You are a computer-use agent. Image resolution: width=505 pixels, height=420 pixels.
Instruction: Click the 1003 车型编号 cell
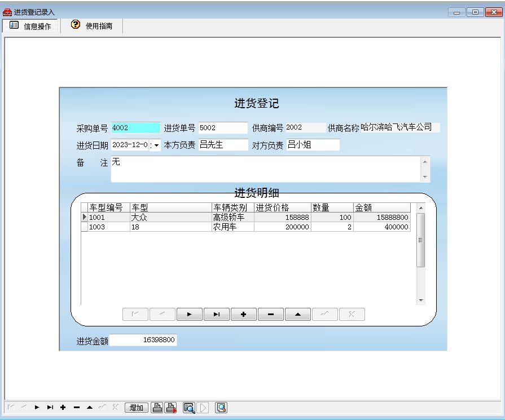click(109, 227)
